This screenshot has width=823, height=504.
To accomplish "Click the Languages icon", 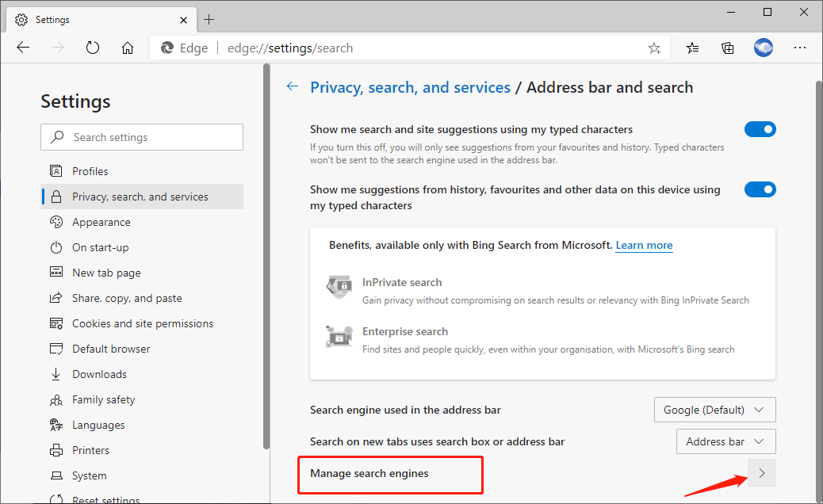I will point(56,425).
